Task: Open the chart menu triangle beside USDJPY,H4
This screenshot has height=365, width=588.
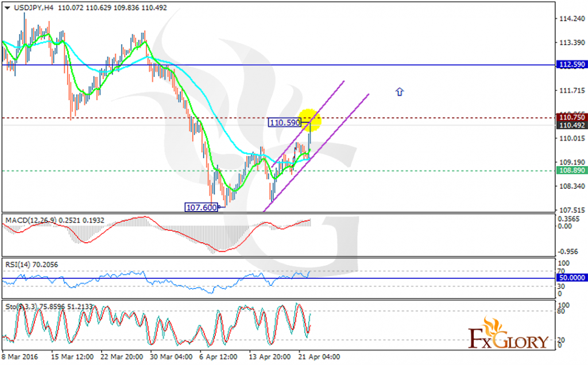Action: (x=7, y=8)
